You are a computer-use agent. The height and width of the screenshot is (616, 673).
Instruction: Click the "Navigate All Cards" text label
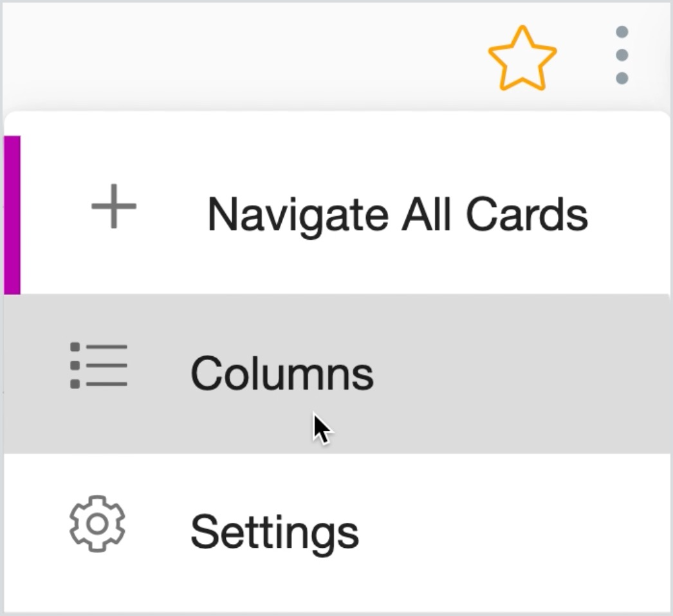pos(398,216)
